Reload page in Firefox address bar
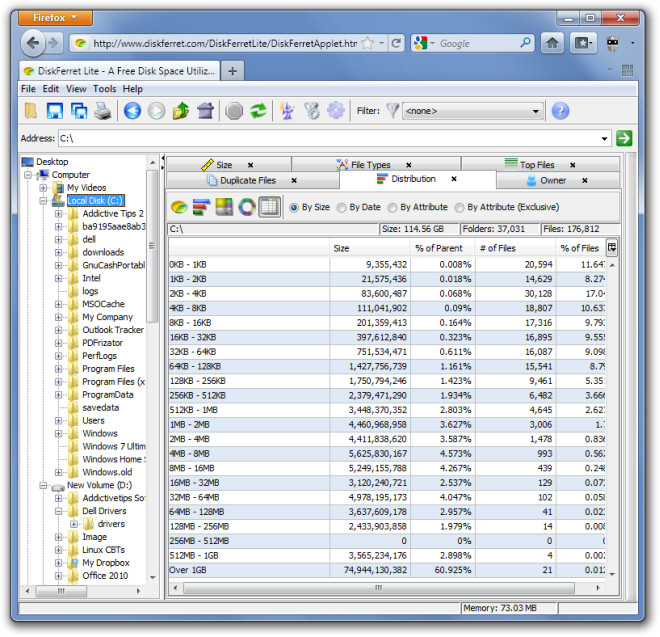This screenshot has height=637, width=660. 396,43
